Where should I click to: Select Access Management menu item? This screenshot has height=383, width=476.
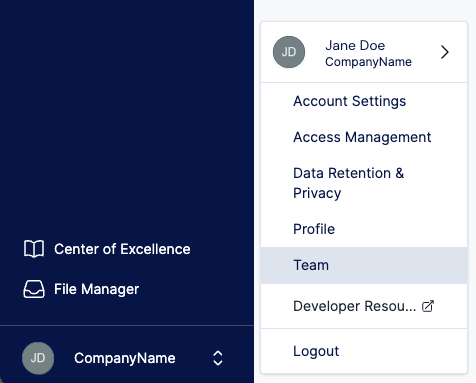364,137
